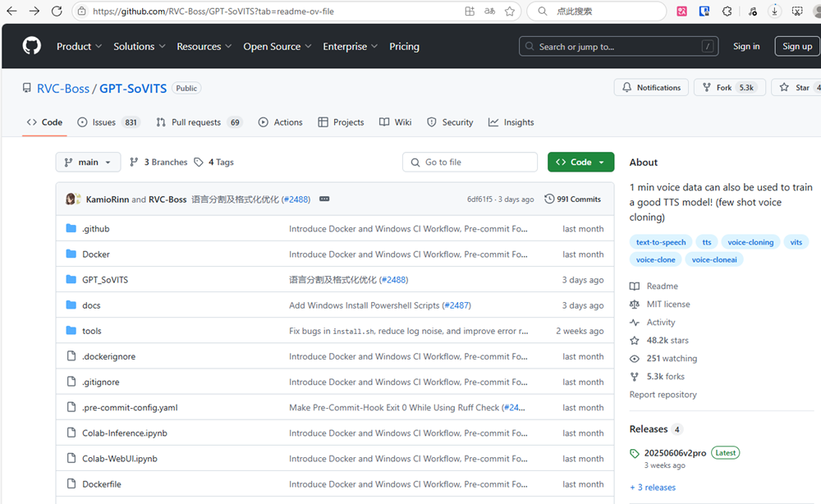Open the Projects tab
This screenshot has width=821, height=504.
(341, 122)
